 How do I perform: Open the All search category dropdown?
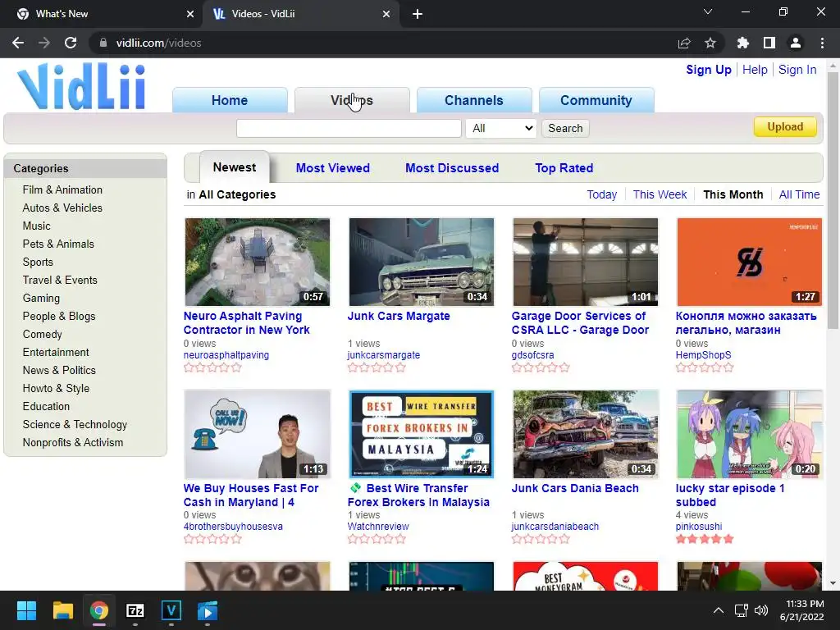point(501,128)
